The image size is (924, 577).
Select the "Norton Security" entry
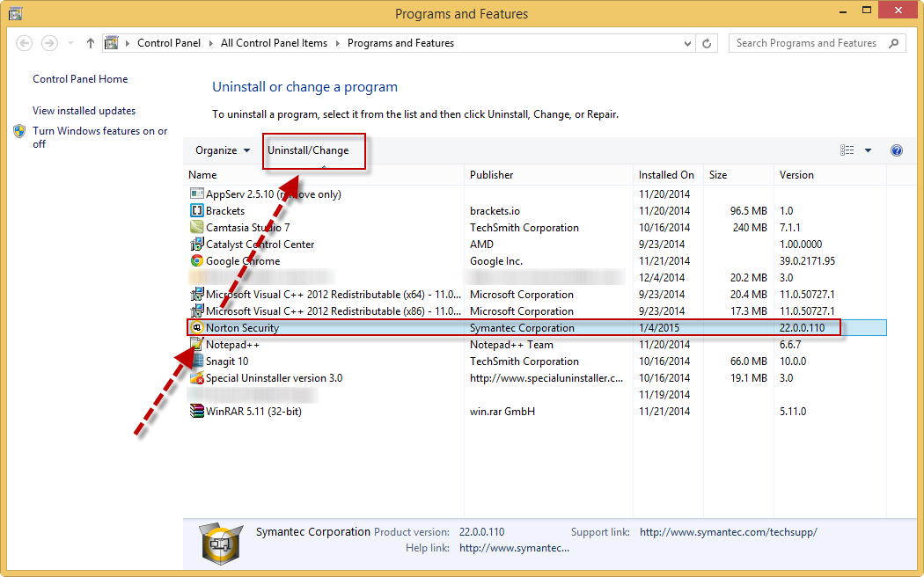[x=242, y=328]
